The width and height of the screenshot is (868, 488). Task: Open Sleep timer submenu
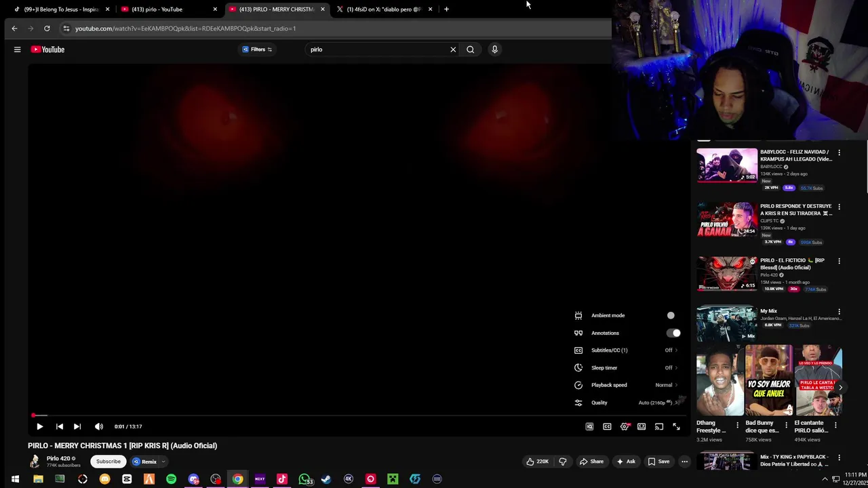[x=626, y=368]
